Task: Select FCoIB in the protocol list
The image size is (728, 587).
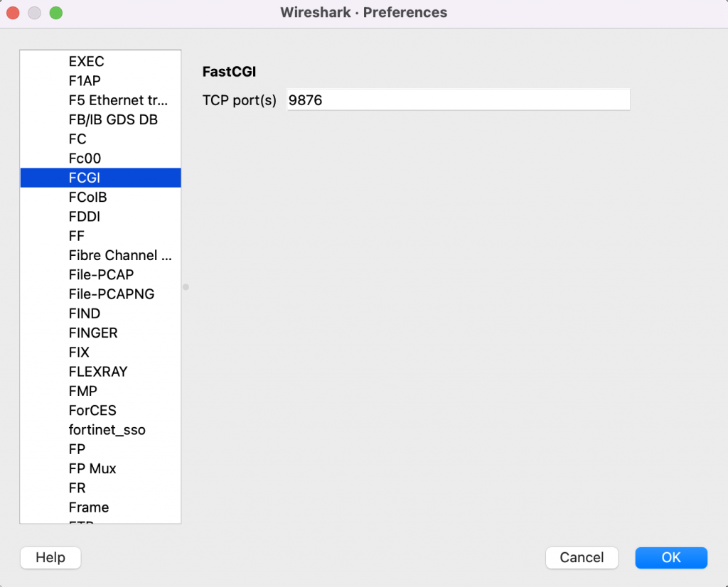Action: click(x=101, y=198)
